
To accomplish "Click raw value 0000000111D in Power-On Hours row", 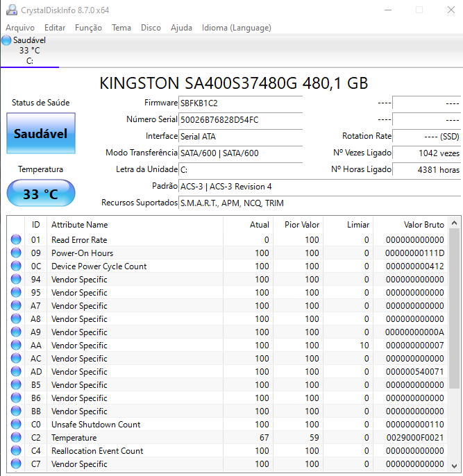I will click(x=414, y=253).
